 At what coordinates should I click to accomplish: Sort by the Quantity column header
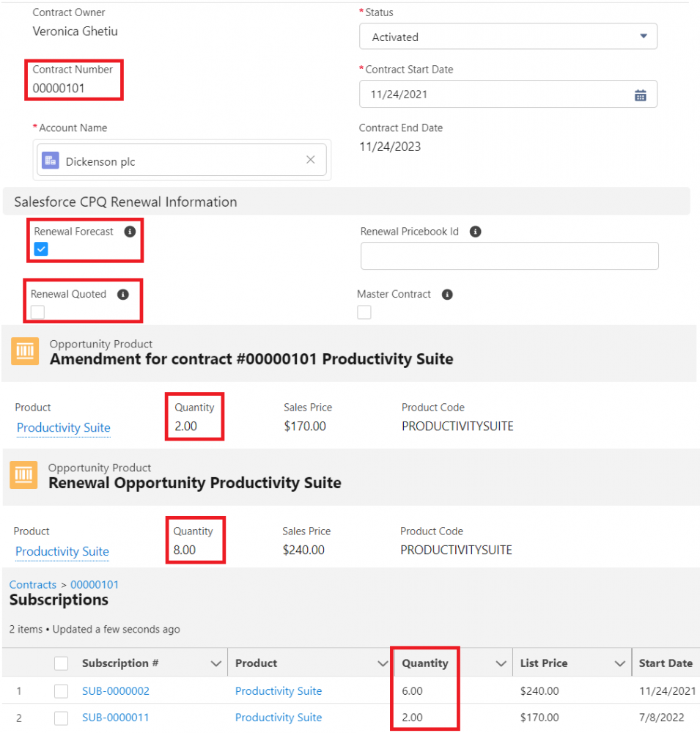coord(425,663)
